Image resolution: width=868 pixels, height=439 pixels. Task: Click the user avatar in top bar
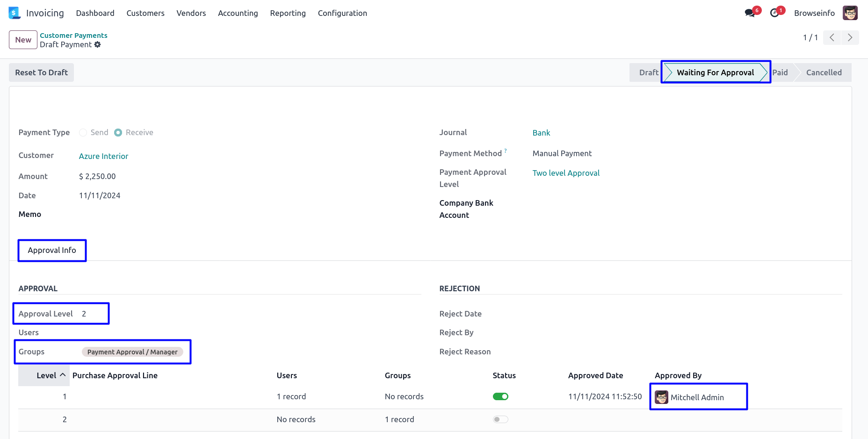(850, 13)
